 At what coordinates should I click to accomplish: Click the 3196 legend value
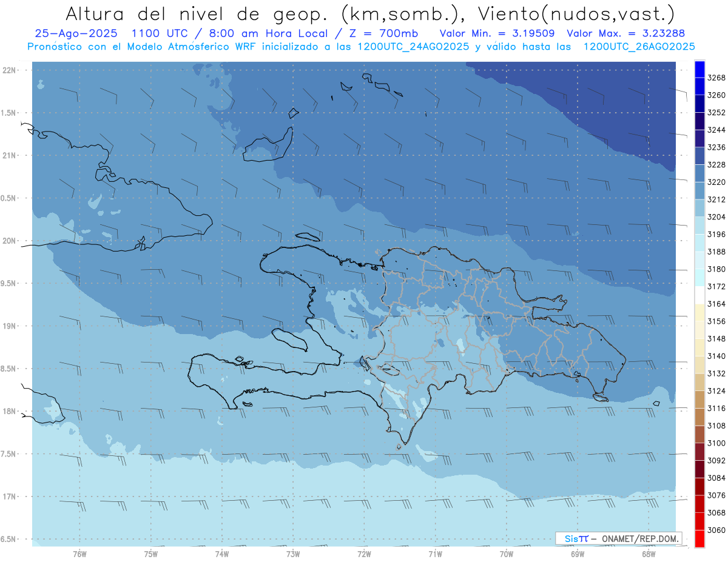716,234
